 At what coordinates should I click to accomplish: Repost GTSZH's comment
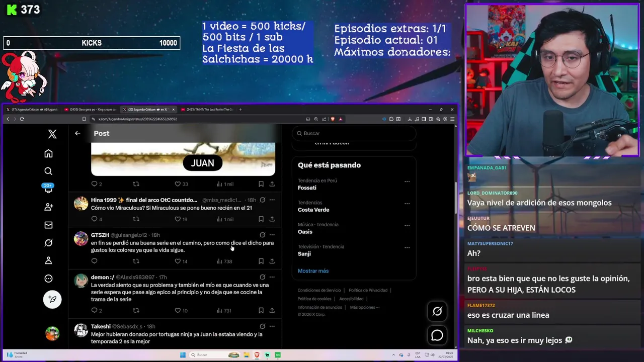click(136, 261)
